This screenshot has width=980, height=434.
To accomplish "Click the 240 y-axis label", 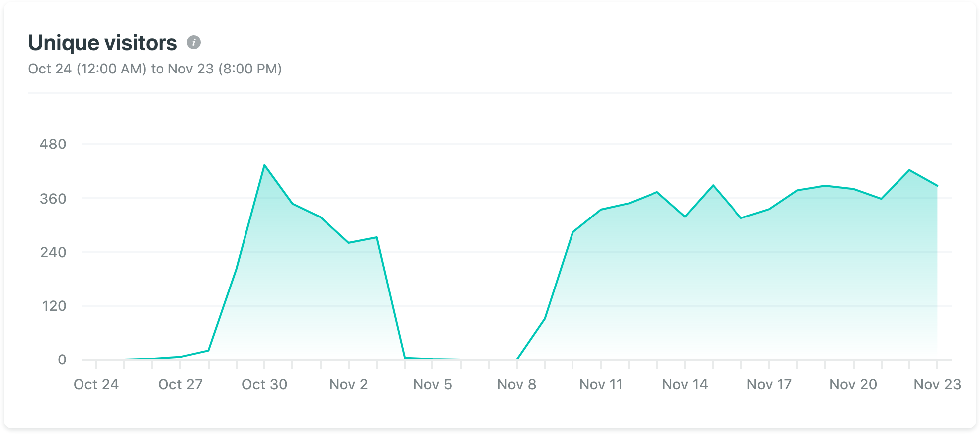I will pos(53,252).
